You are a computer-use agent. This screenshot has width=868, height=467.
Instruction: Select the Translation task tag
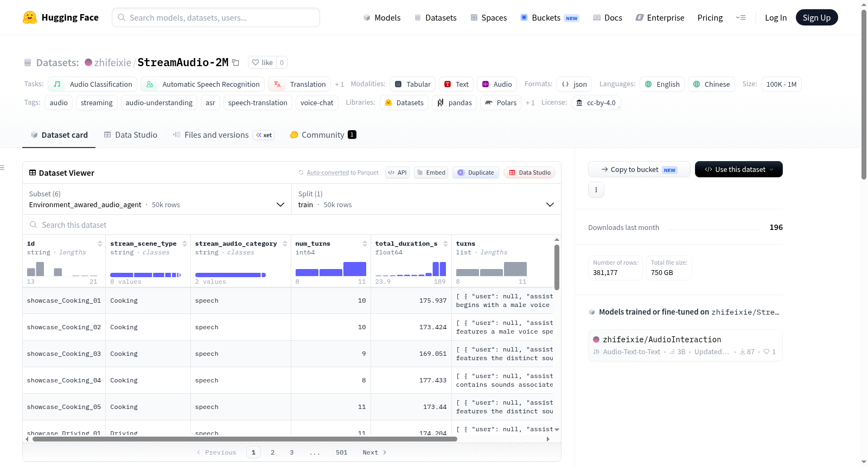(299, 84)
